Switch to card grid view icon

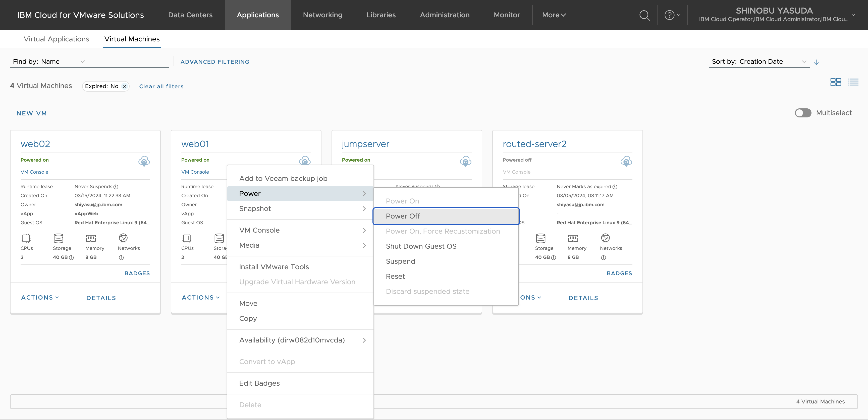pos(835,82)
